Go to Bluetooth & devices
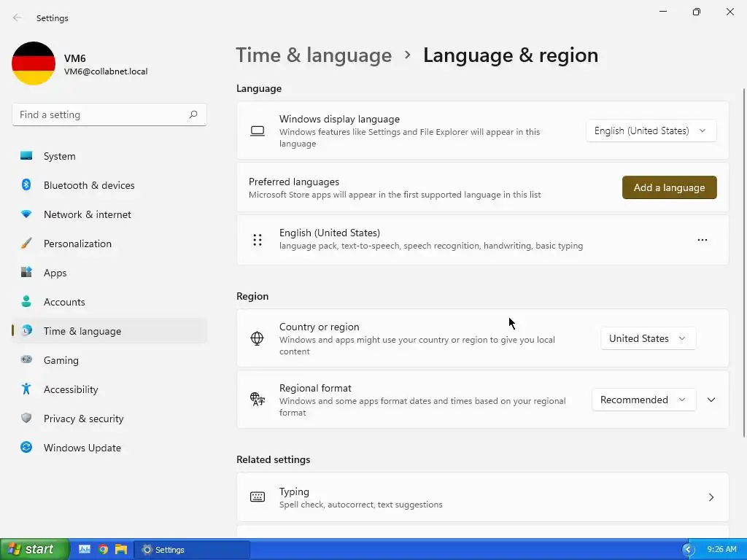The width and height of the screenshot is (747, 560). click(x=109, y=185)
